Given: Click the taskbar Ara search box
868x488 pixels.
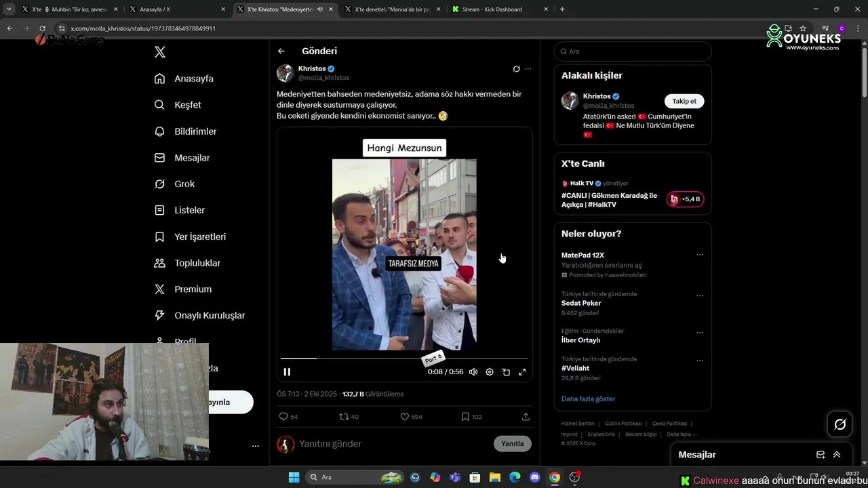Looking at the screenshot, I should [356, 477].
